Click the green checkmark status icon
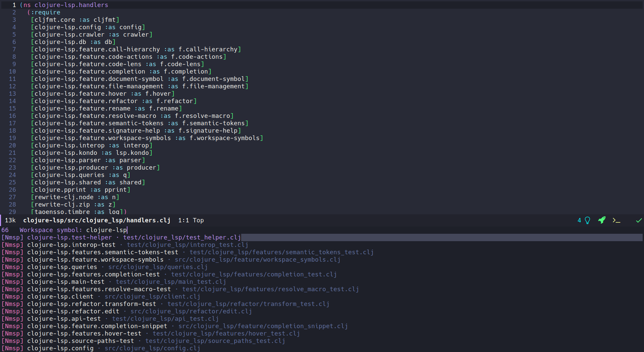 pos(639,220)
